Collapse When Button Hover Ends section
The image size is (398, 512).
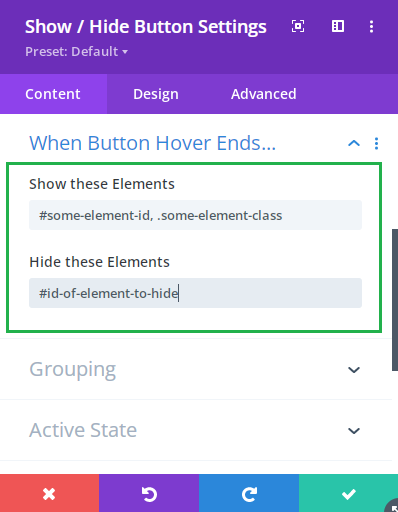tap(354, 144)
